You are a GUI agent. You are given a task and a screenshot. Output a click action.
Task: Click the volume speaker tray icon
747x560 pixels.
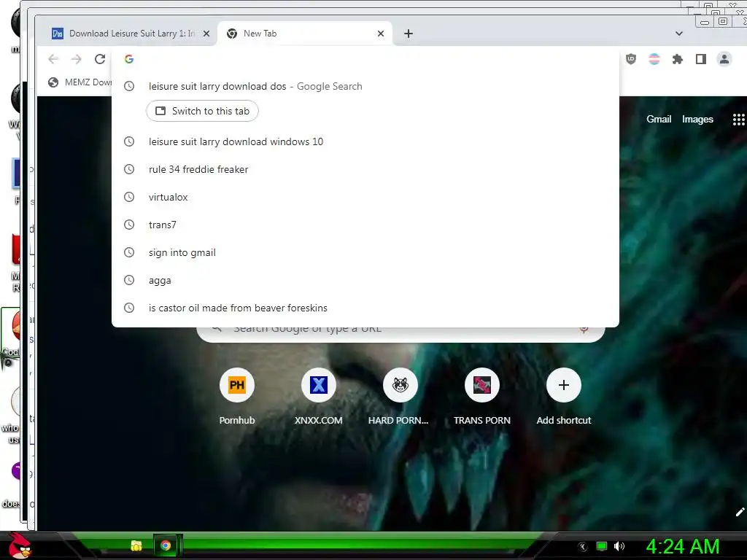click(619, 546)
